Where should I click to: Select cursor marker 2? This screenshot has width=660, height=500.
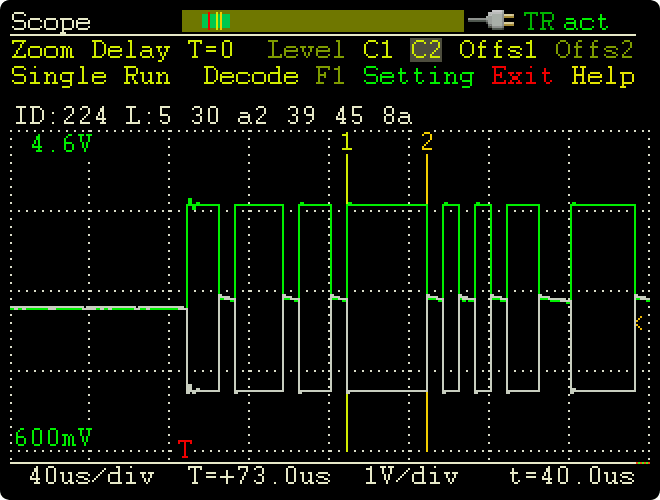click(x=427, y=142)
